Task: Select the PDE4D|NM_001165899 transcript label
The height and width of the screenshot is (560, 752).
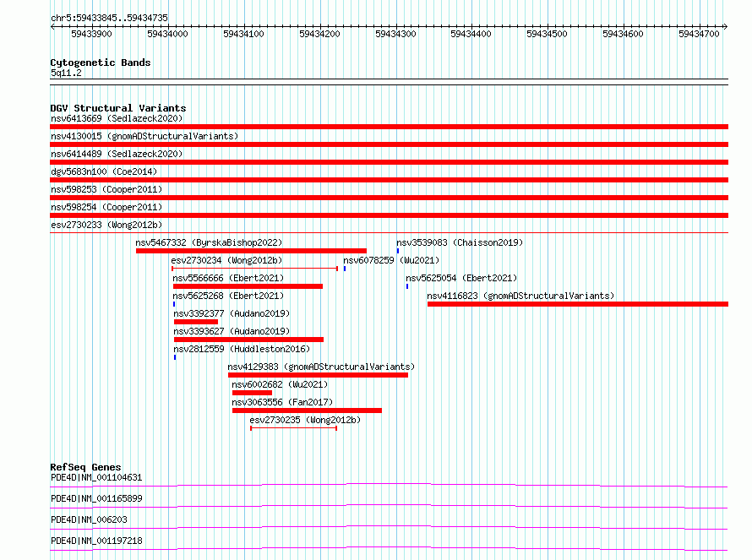Action: (x=96, y=498)
